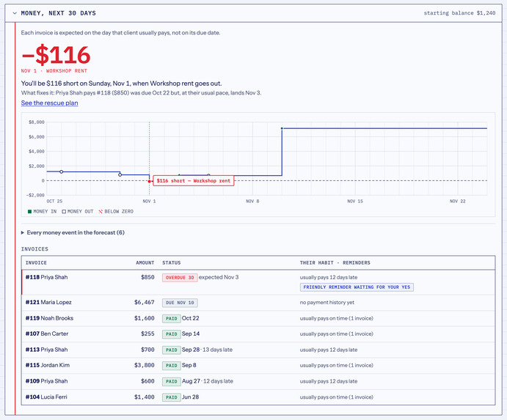Click the OVERDUE 3D status badge
507x420 pixels.
[x=180, y=278]
